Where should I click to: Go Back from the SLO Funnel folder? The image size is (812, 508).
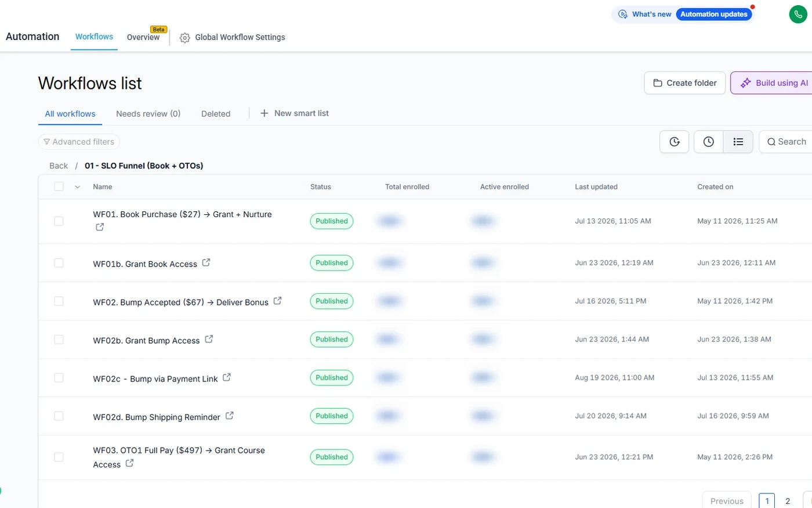click(x=59, y=166)
